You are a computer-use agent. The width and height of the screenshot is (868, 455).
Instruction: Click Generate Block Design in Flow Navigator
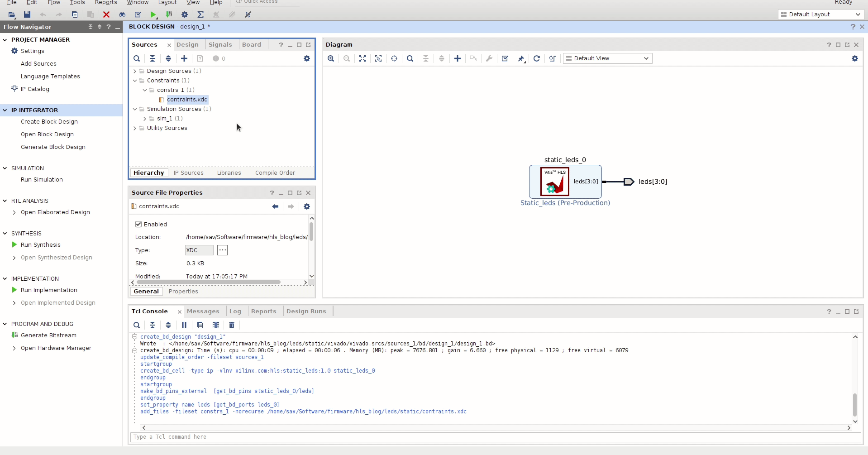[x=53, y=147]
